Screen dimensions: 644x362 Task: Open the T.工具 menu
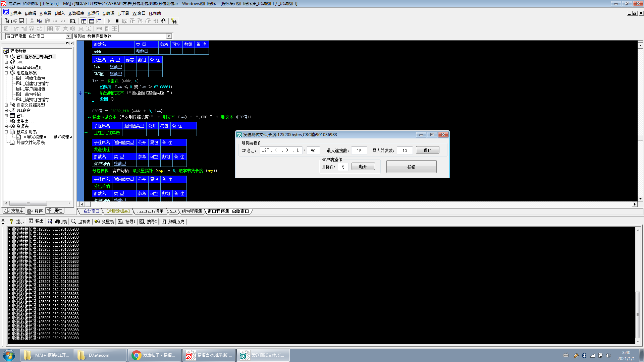coord(123,13)
